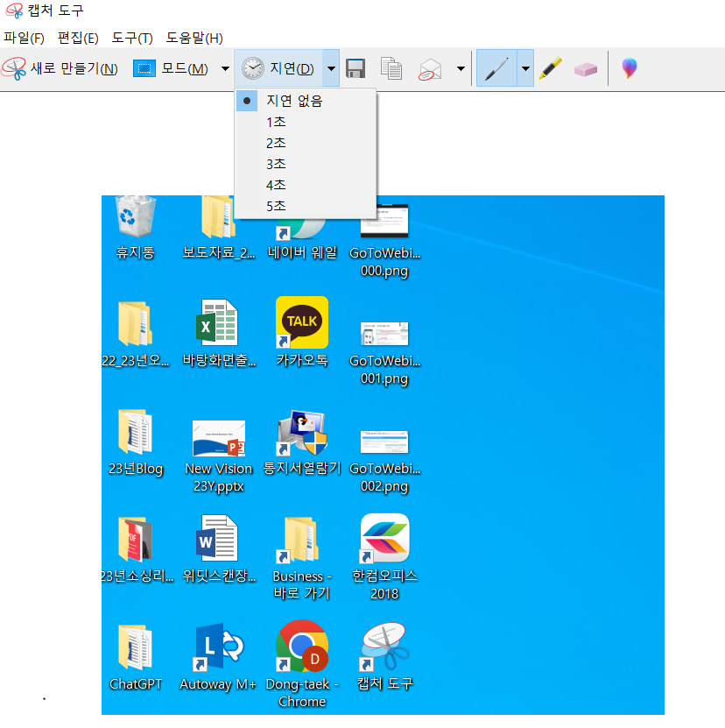Screen dimensions: 725x728
Task: Click the Paint 3D balloon icon
Action: (630, 68)
